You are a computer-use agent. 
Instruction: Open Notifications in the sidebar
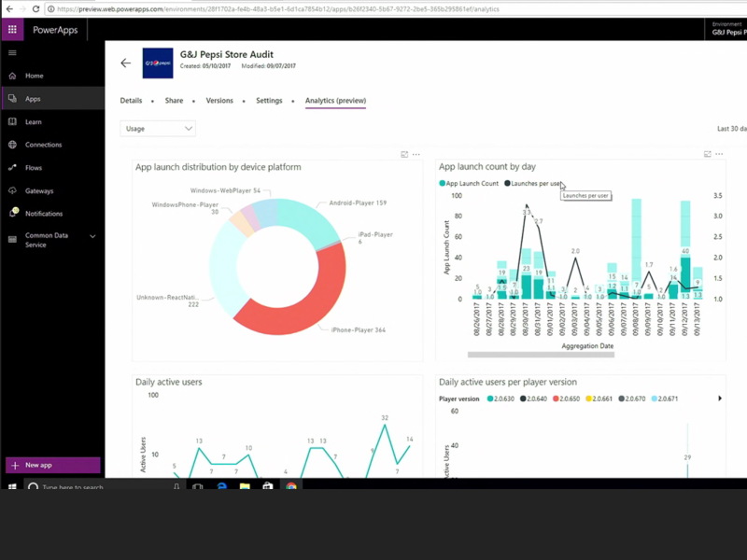pyautogui.click(x=44, y=214)
